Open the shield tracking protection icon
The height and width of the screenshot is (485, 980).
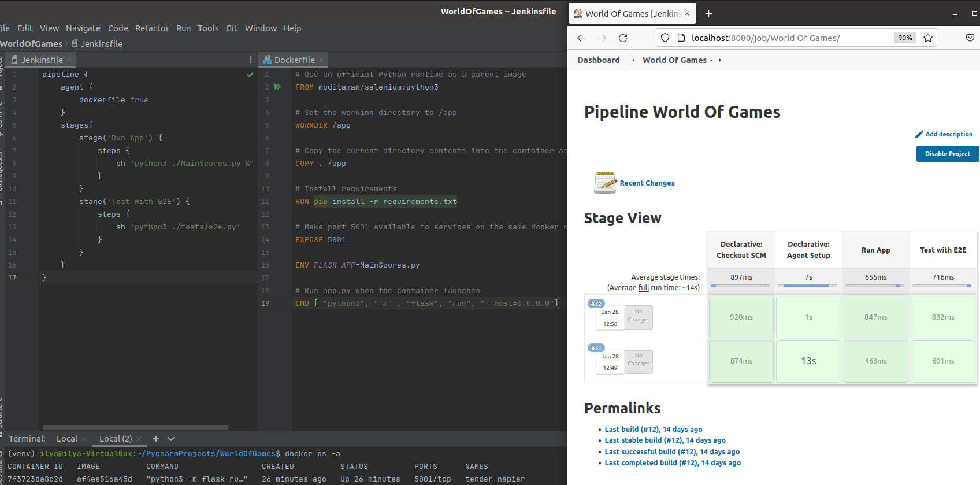click(665, 38)
